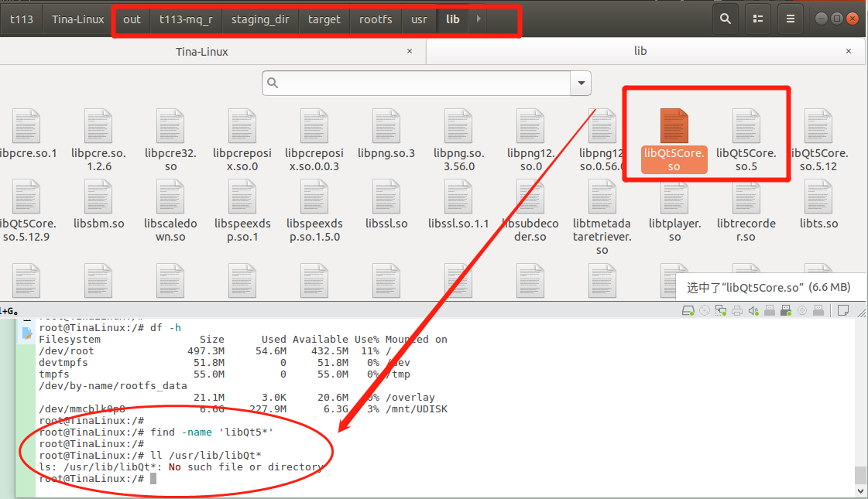Expand path bar with right arrow
The image size is (868, 499).
pos(479,19)
